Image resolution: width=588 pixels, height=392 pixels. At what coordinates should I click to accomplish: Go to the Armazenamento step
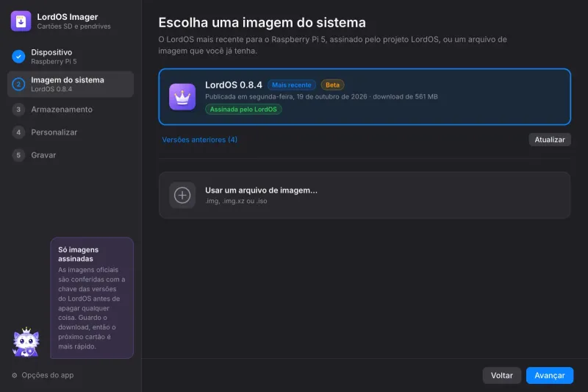point(71,110)
